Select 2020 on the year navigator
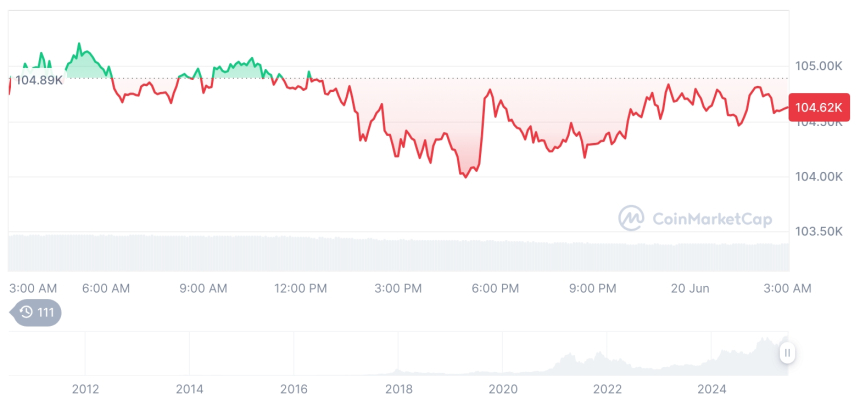This screenshot has height=401, width=860. tap(503, 389)
